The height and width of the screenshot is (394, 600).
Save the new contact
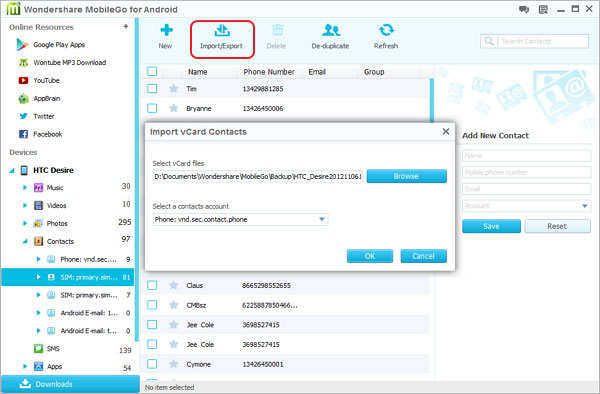click(491, 226)
